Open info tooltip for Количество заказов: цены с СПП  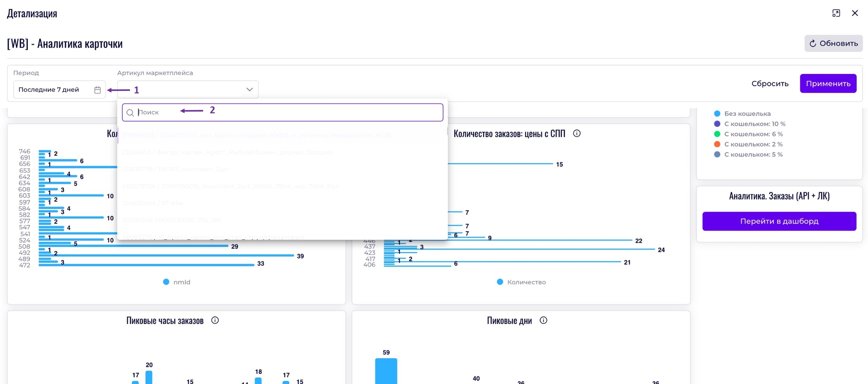point(576,134)
